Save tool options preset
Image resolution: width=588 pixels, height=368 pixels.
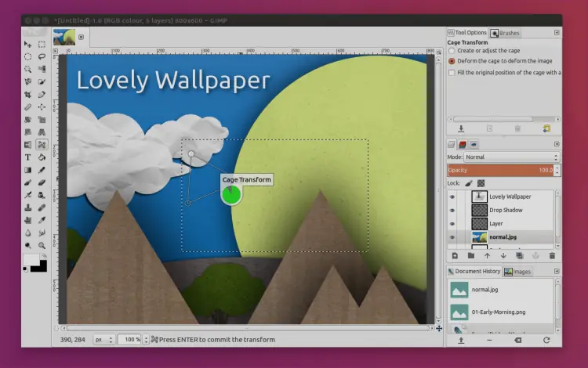pyautogui.click(x=461, y=128)
